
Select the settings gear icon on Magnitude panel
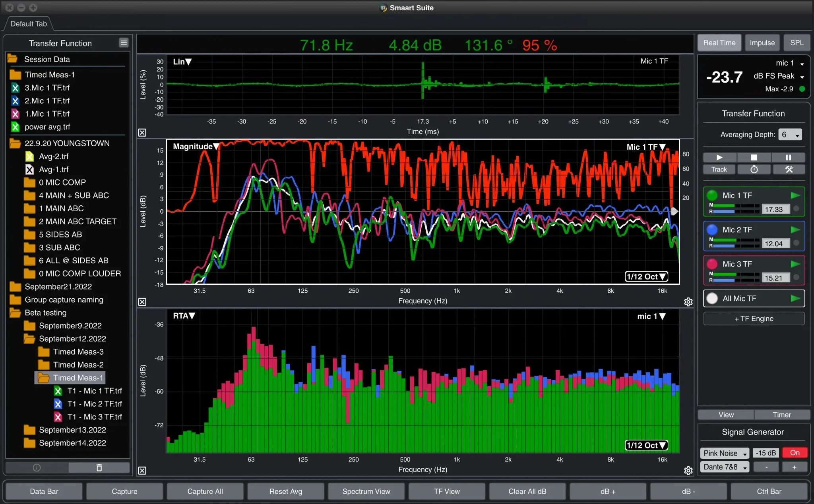click(x=688, y=301)
